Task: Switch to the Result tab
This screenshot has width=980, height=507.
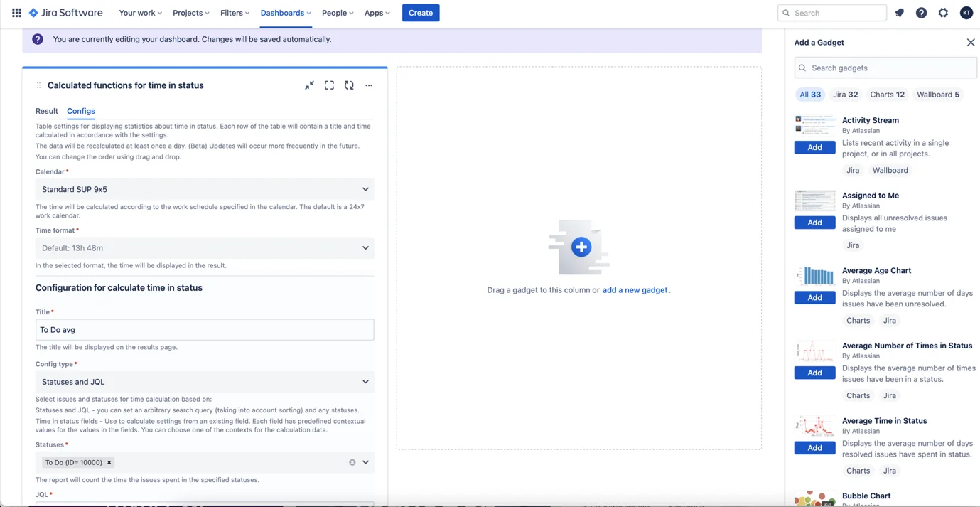Action: coord(47,111)
